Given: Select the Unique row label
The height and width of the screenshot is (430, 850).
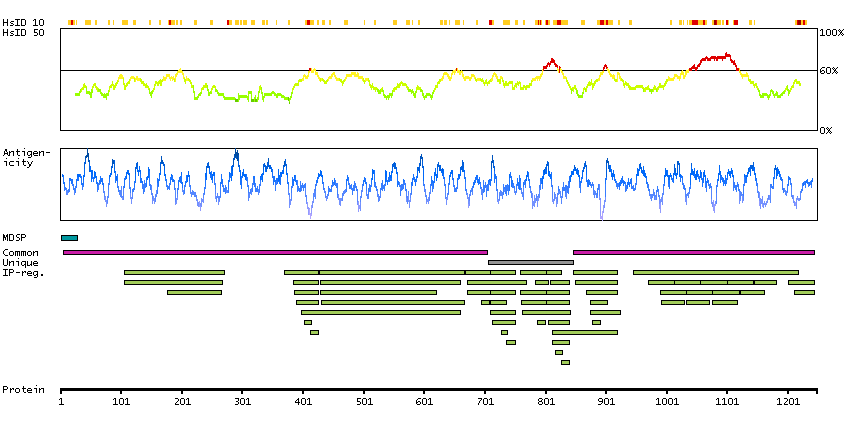Looking at the screenshot, I should [20, 263].
